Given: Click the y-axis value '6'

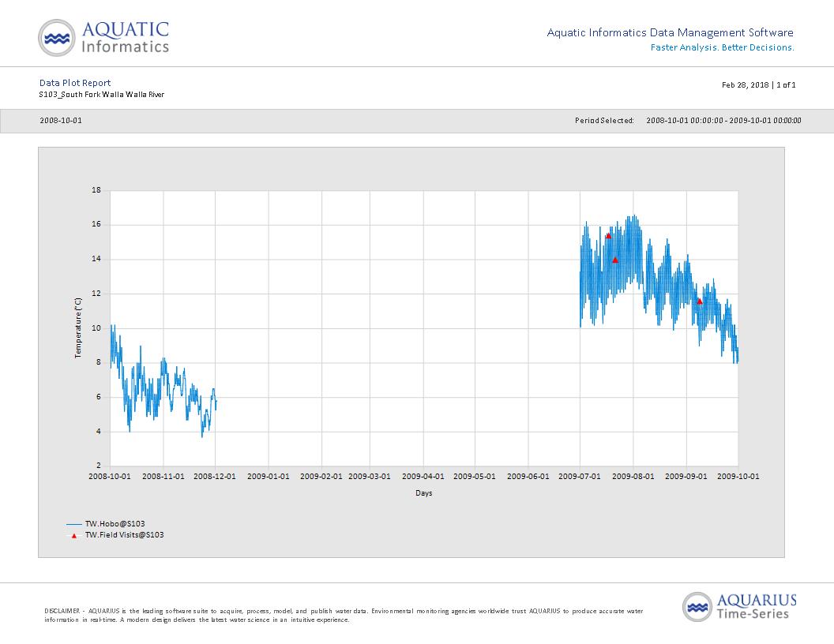Looking at the screenshot, I should click(x=99, y=398).
